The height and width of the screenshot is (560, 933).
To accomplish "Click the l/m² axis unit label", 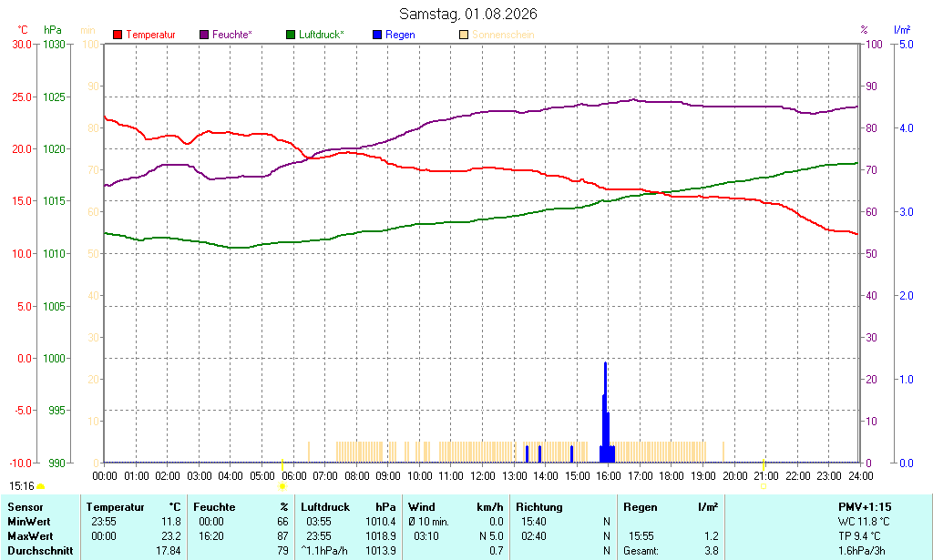I will [x=902, y=30].
